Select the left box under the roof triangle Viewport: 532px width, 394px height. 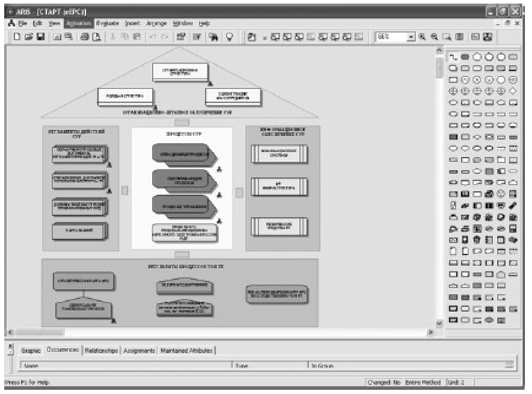(x=125, y=97)
